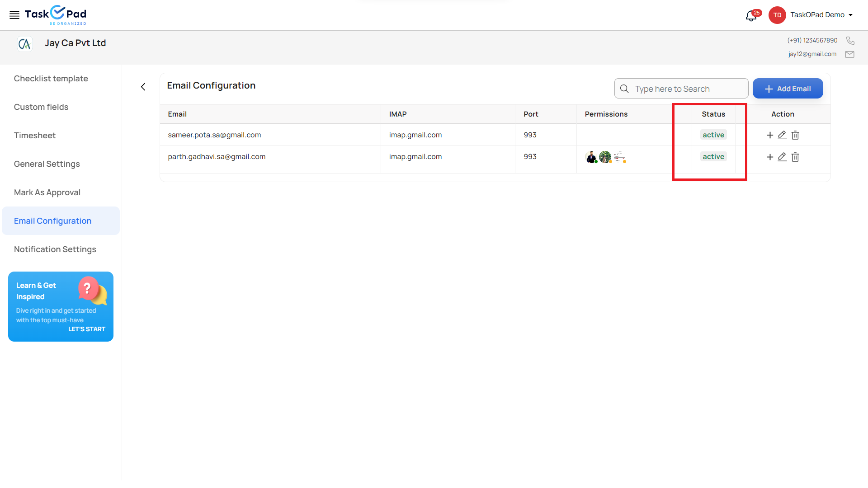Click active status of parth.gadhavi

tap(713, 157)
